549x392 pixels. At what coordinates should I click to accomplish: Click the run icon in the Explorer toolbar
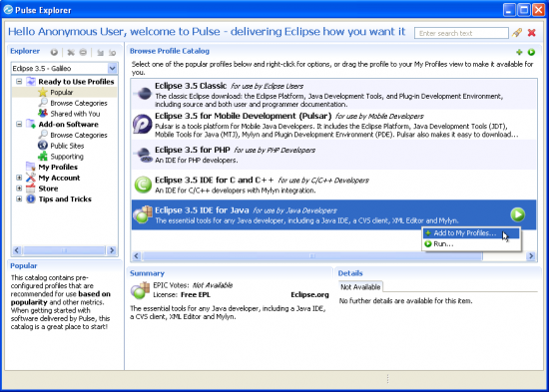click(54, 52)
